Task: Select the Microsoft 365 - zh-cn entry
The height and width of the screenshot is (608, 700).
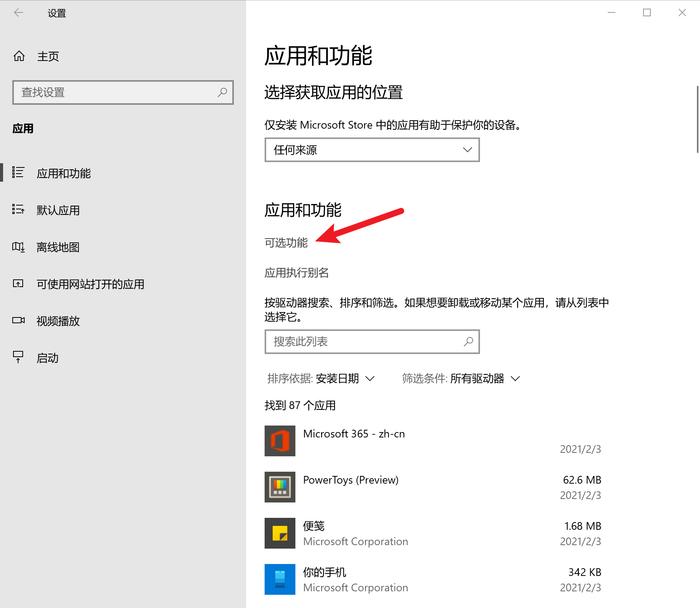Action: (354, 434)
